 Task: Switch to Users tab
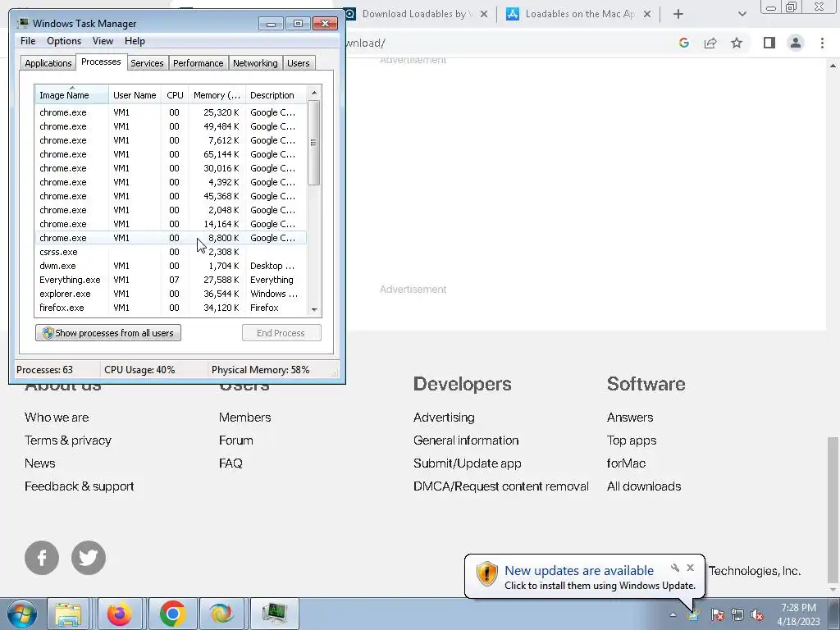(x=299, y=63)
